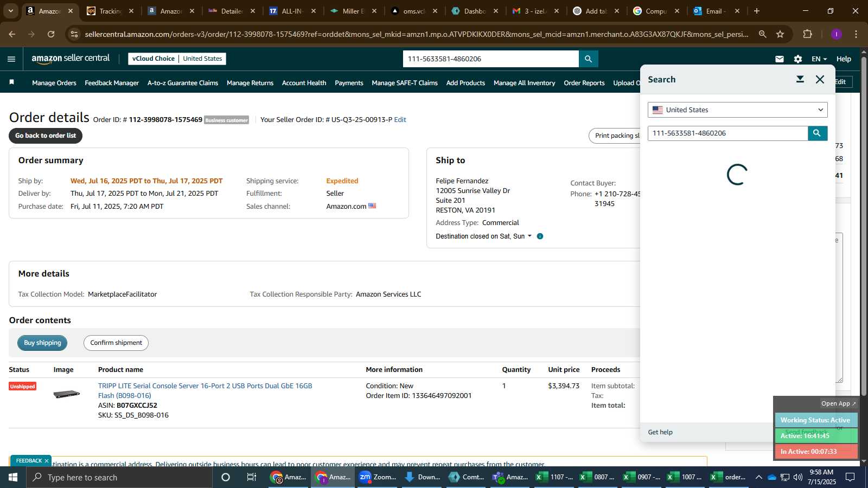Image resolution: width=868 pixels, height=488 pixels.
Task: Open the settings gear icon
Action: click(798, 59)
